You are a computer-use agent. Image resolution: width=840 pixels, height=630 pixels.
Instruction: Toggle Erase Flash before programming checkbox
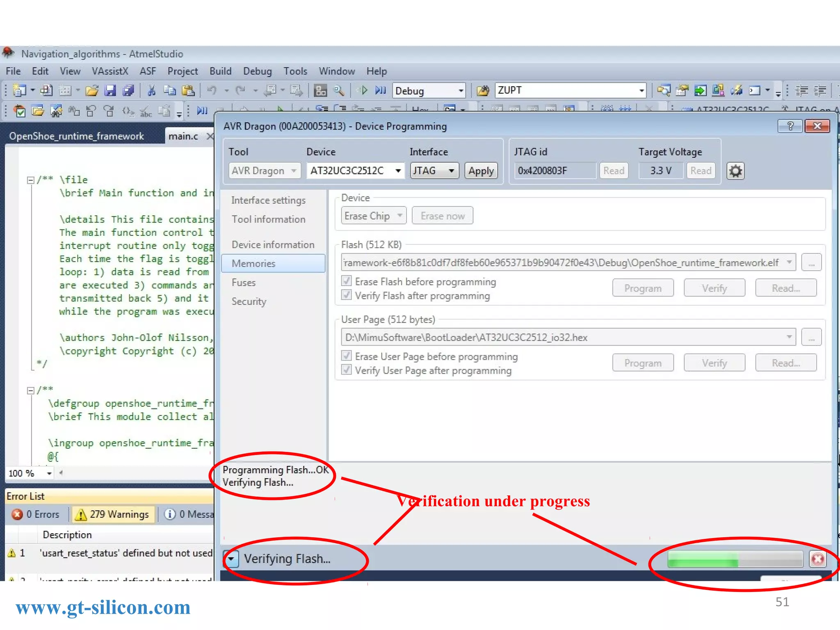pyautogui.click(x=347, y=281)
